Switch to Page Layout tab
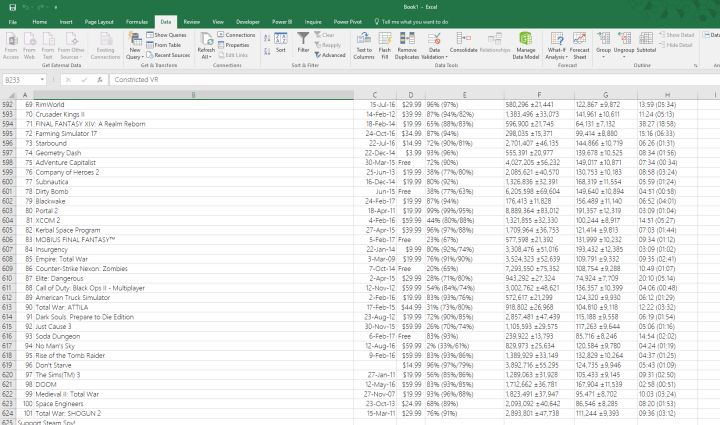The height and width of the screenshot is (425, 720). point(99,22)
